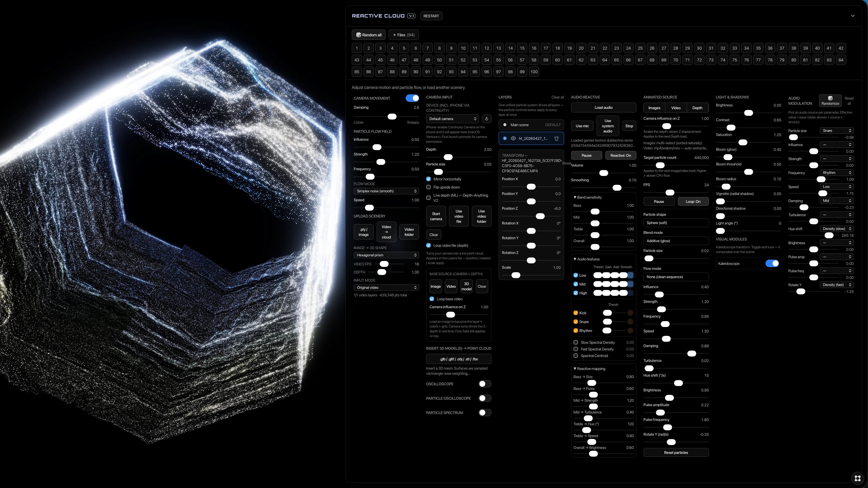Uncheck the Kick audio feature
868x488 pixels.
pyautogui.click(x=576, y=313)
